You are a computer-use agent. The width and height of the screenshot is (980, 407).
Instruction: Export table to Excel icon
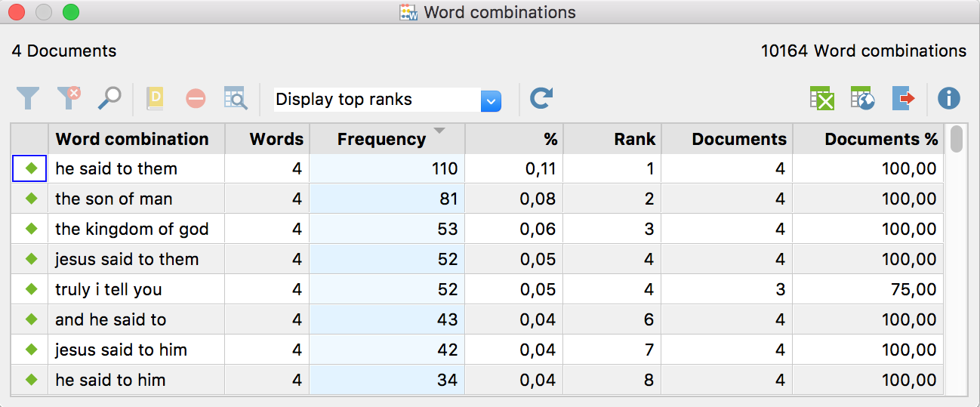pos(821,98)
